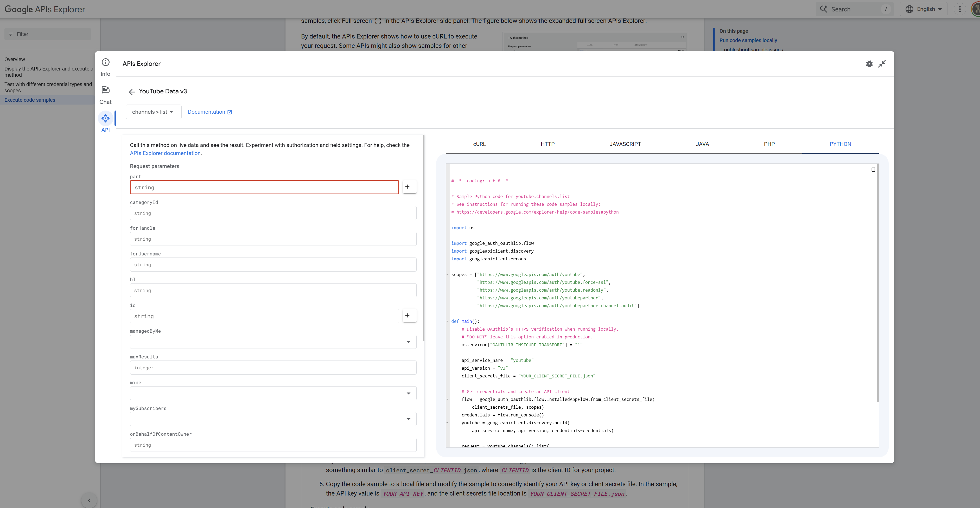This screenshot has width=980, height=508.
Task: Switch to the cURL tab
Action: [479, 144]
